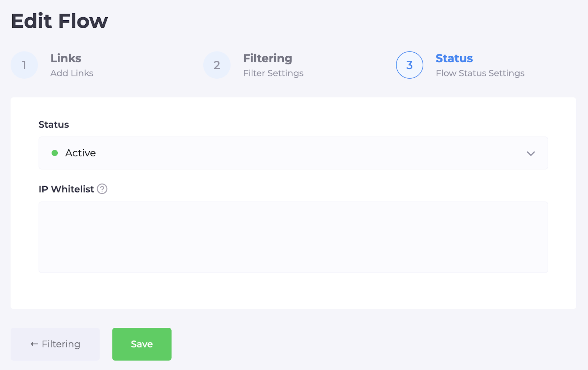This screenshot has width=588, height=370.
Task: Click the left arrow on the Filtering button
Action: click(x=35, y=344)
